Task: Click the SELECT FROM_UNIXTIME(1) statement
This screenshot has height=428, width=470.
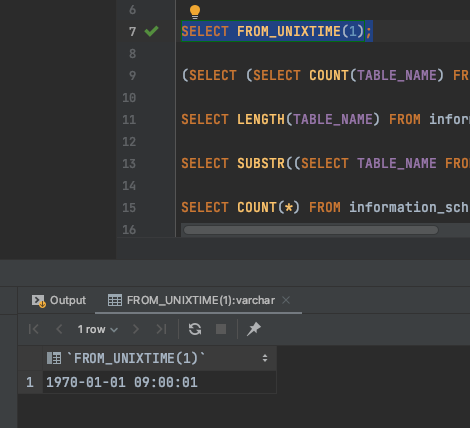Action: (x=277, y=31)
